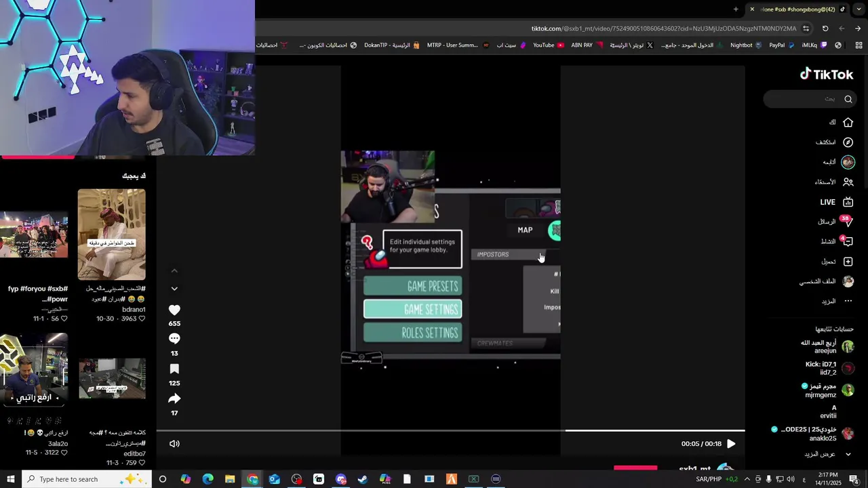The width and height of the screenshot is (868, 488).
Task: Go to next video with down chevron
Action: click(174, 289)
